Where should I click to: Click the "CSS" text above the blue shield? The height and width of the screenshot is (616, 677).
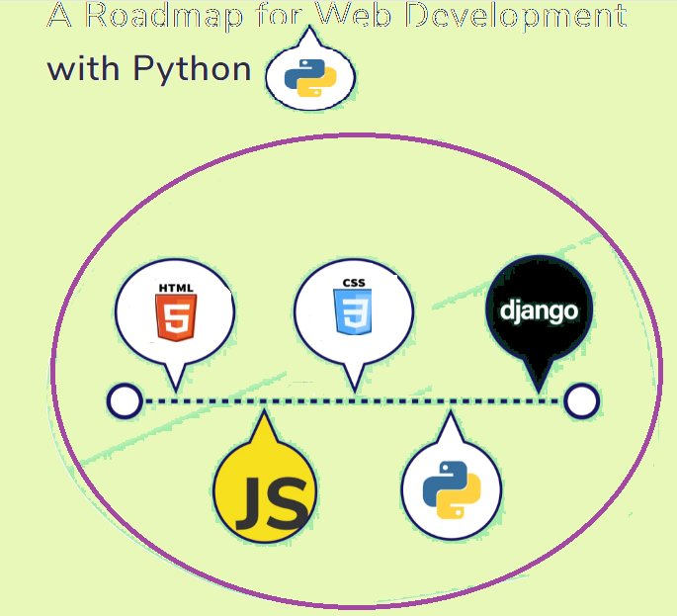353,284
